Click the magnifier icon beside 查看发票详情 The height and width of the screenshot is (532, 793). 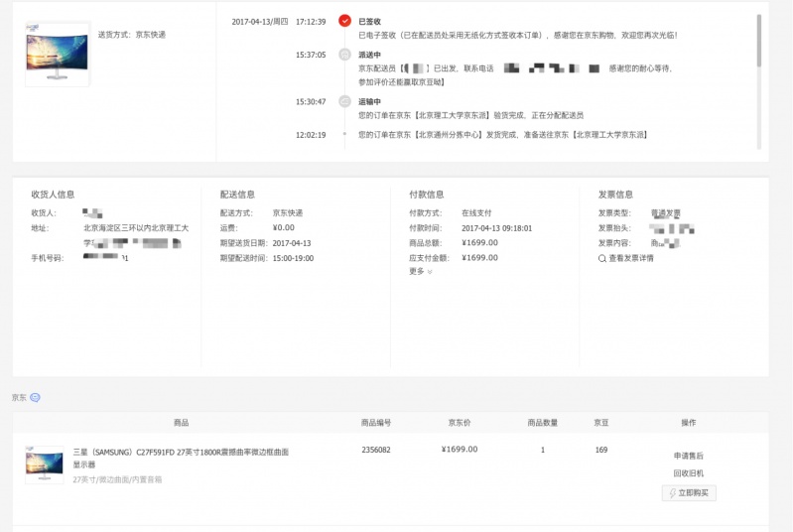(602, 258)
